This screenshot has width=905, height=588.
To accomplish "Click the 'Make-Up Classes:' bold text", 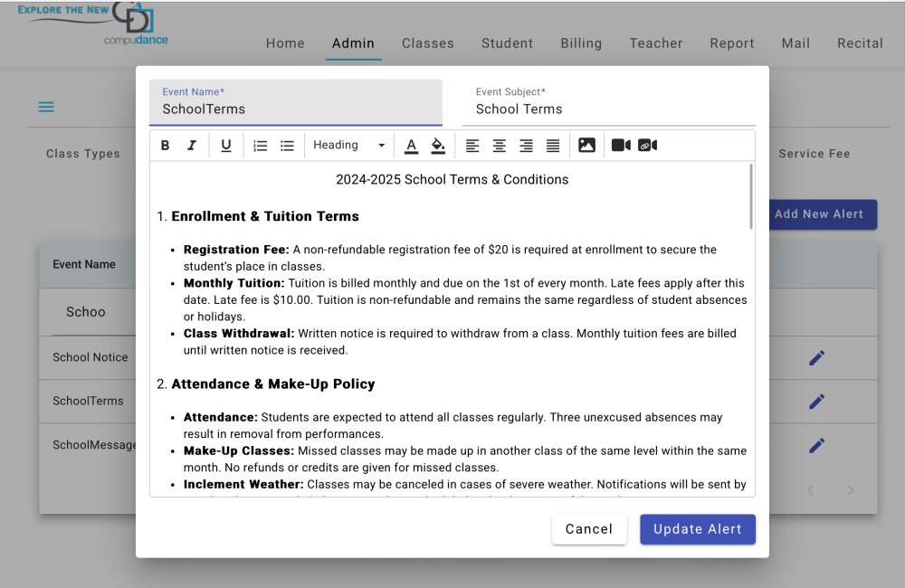I will pos(239,450).
